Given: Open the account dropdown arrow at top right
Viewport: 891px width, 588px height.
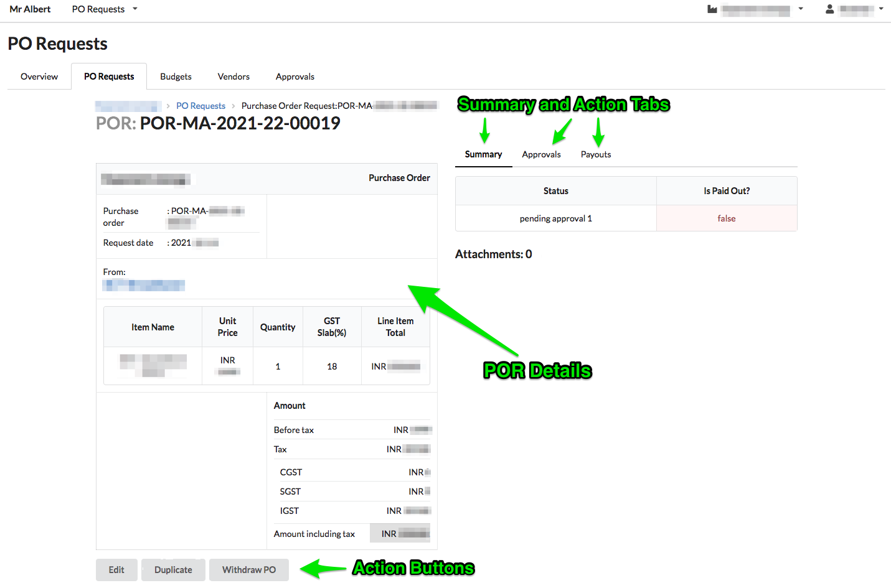Looking at the screenshot, I should tap(882, 9).
